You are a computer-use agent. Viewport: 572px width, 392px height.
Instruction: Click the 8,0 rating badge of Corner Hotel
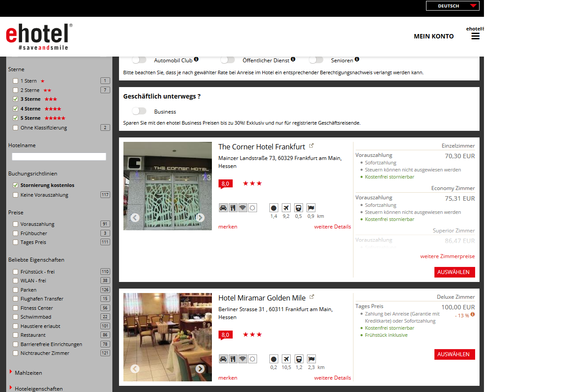[x=225, y=184]
